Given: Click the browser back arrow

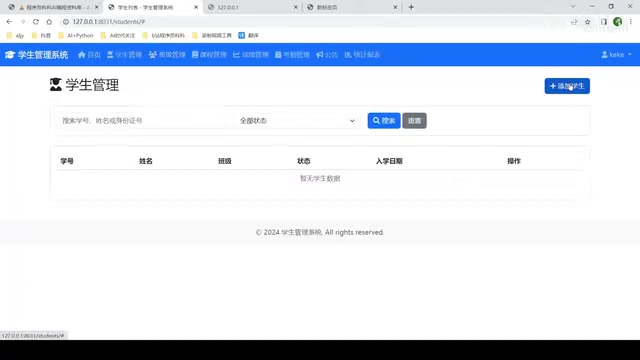Looking at the screenshot, I should [x=9, y=22].
